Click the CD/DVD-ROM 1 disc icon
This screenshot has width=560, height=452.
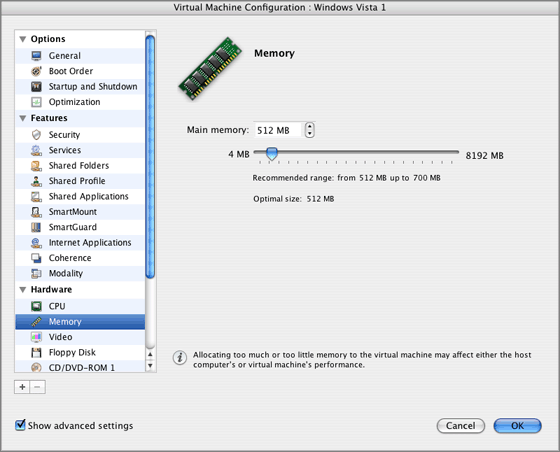[36, 367]
